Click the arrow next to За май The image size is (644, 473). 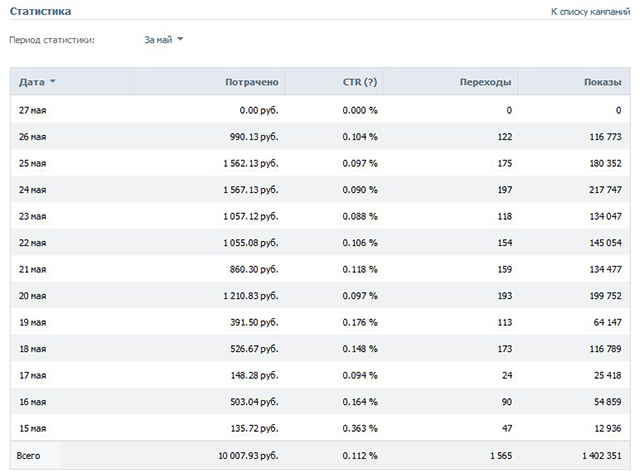(180, 39)
